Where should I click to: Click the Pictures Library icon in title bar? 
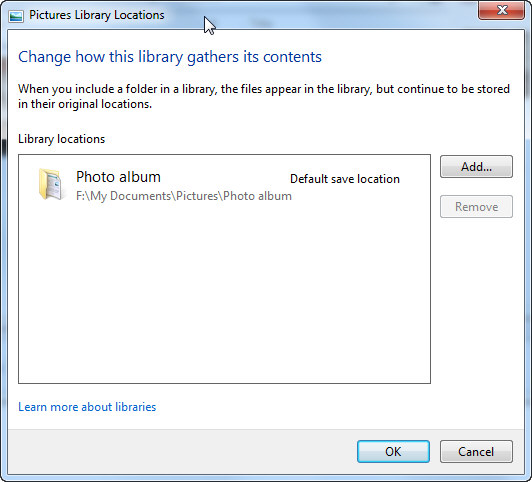click(16, 16)
